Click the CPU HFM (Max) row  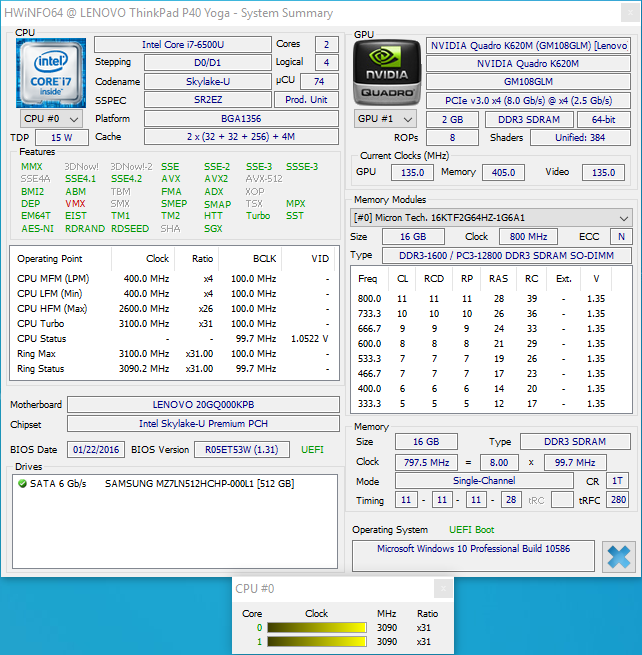coord(173,309)
